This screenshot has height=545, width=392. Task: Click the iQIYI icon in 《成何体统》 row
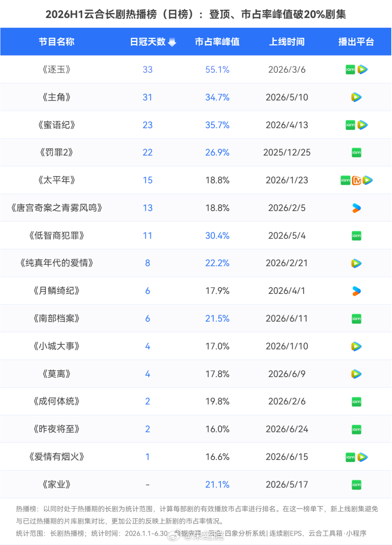(x=356, y=402)
